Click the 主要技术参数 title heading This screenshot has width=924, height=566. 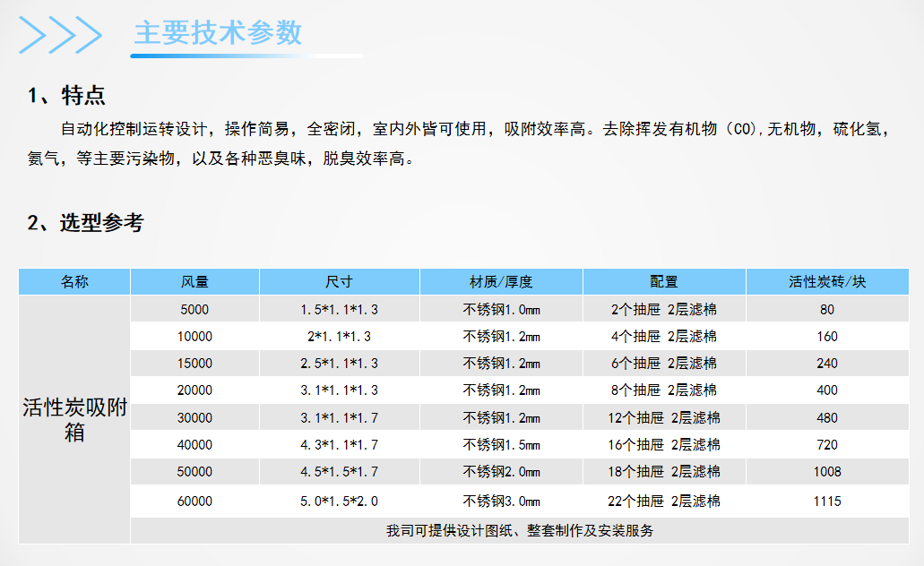[x=218, y=32]
